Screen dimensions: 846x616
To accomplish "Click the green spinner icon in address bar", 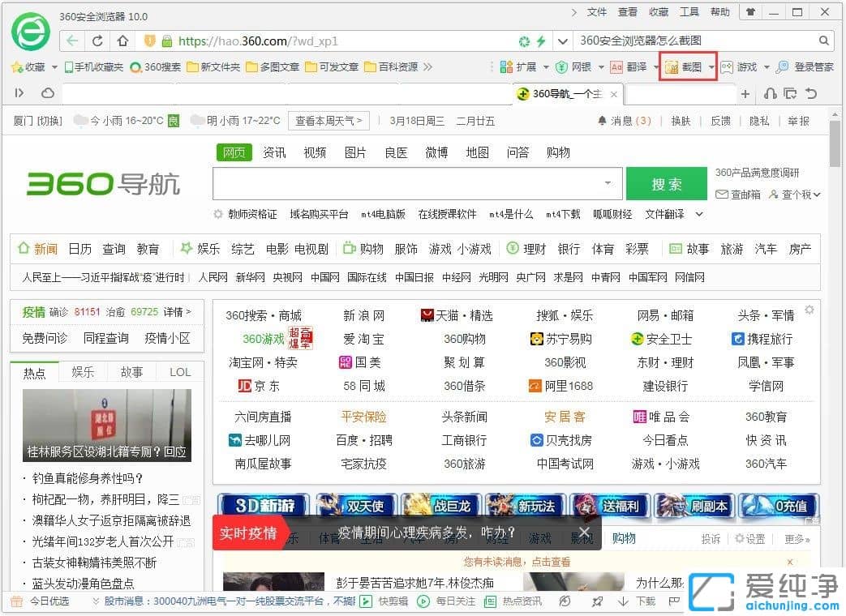I will click(x=524, y=41).
